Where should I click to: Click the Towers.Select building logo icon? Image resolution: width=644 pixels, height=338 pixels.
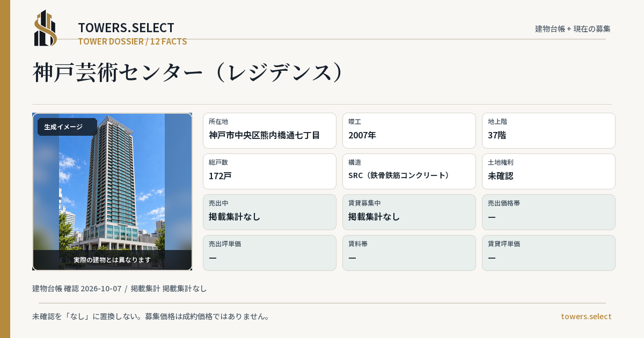[x=46, y=28]
